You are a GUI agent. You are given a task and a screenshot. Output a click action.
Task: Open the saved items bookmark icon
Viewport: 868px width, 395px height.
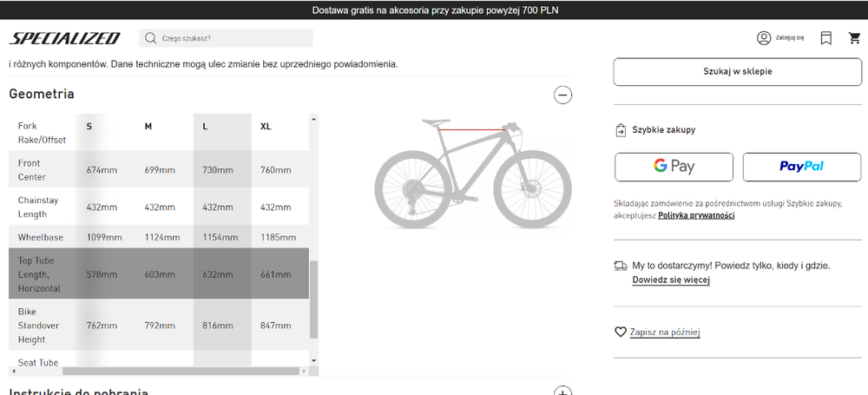coord(826,38)
